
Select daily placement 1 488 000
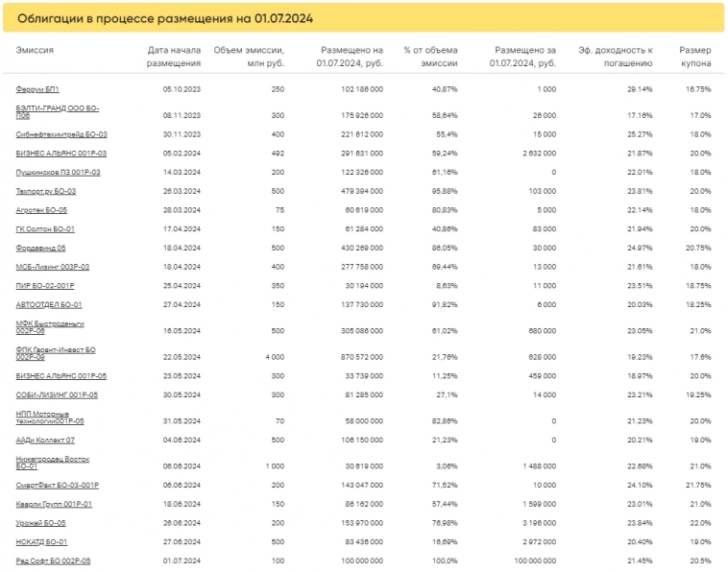(539, 466)
